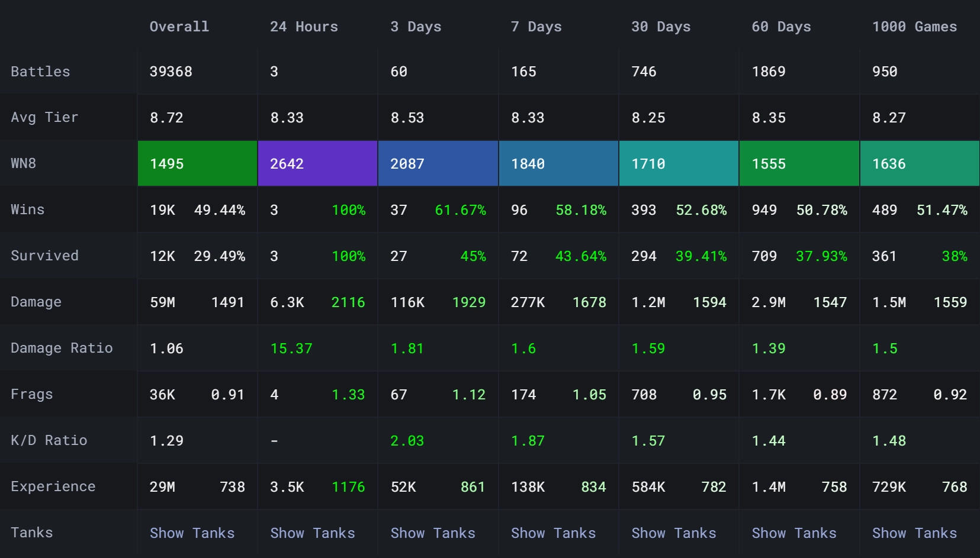
Task: Click 7 Days average tier 8.33
Action: (x=528, y=118)
